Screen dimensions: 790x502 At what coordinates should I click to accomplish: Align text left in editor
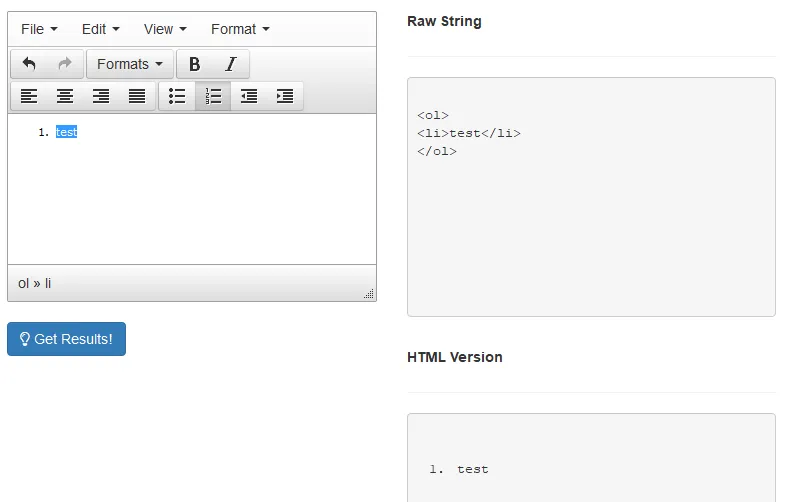(x=29, y=96)
